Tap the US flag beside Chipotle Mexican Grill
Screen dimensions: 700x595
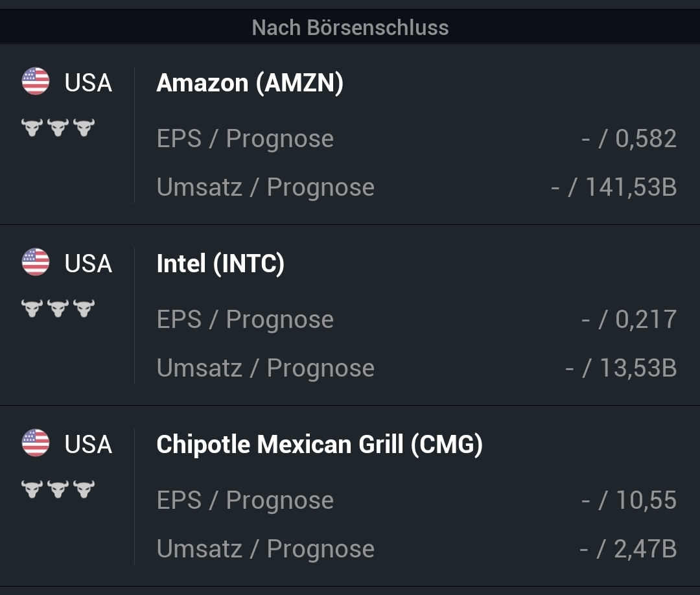36,443
